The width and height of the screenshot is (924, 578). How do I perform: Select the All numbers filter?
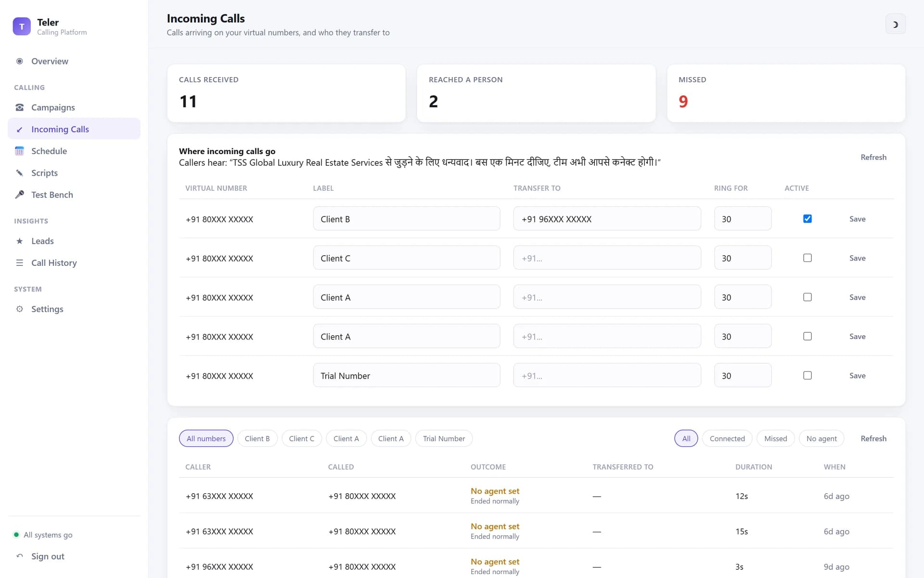206,438
